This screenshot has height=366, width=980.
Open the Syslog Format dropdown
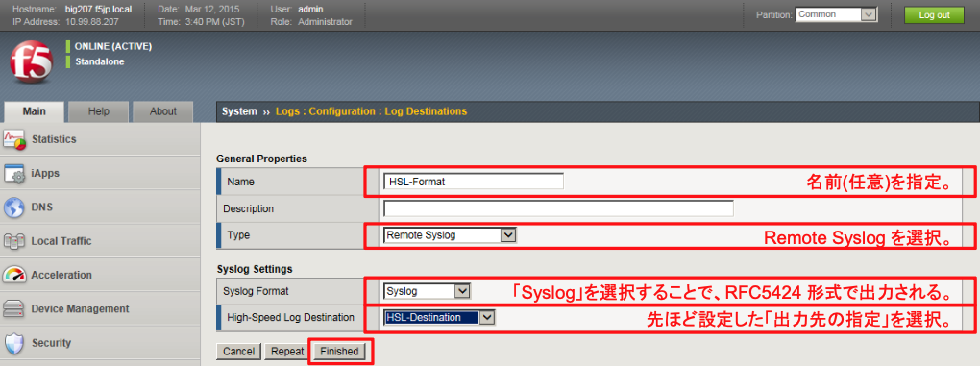[427, 291]
